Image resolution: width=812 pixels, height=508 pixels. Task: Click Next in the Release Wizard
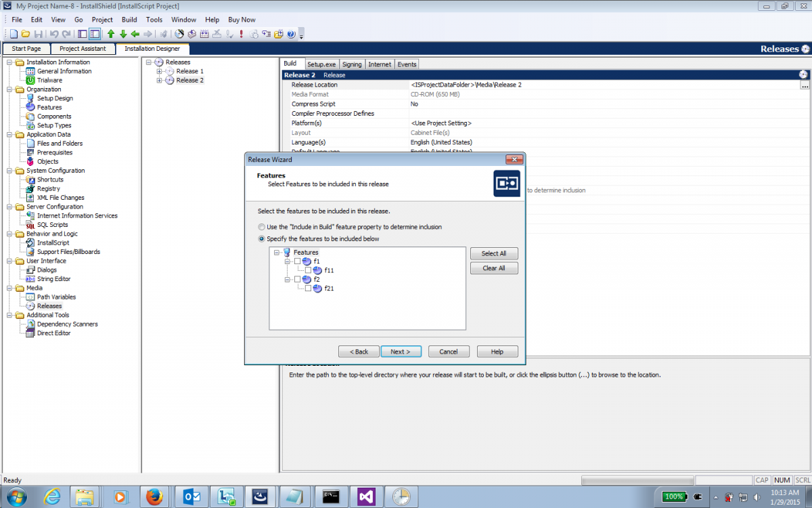tap(401, 352)
